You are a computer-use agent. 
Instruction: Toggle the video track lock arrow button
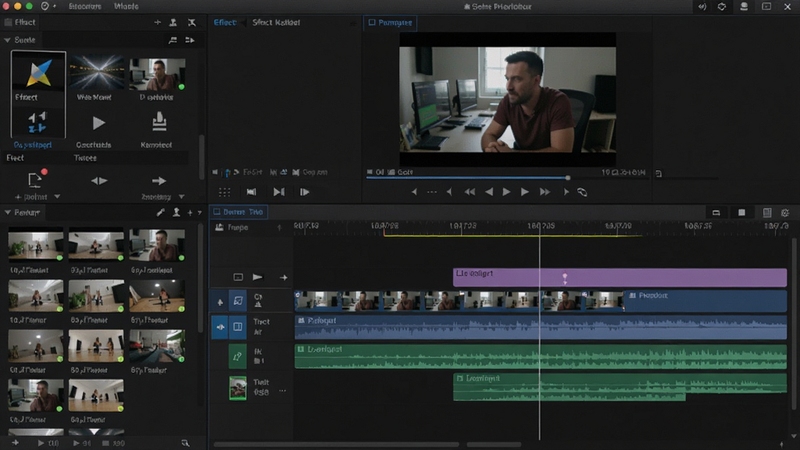pyautogui.click(x=220, y=302)
